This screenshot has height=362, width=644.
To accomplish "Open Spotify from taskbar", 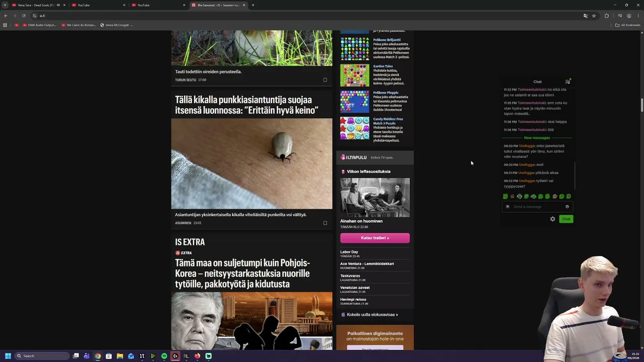I will [x=164, y=356].
